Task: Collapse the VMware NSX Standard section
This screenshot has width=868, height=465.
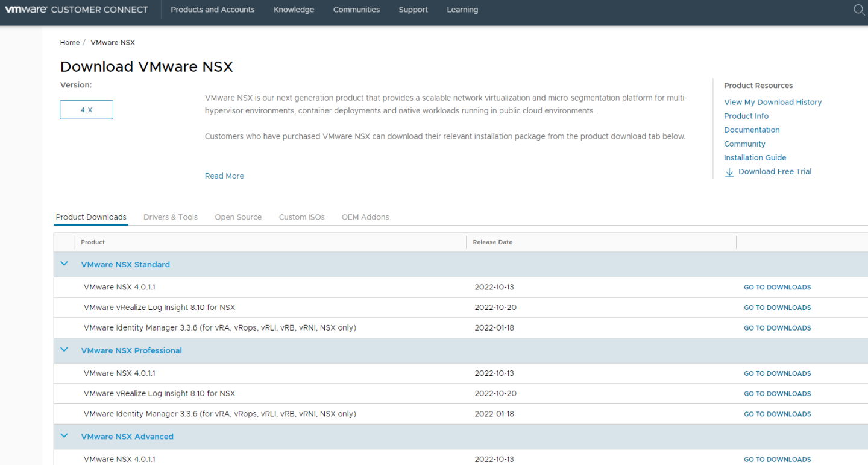Action: 64,264
